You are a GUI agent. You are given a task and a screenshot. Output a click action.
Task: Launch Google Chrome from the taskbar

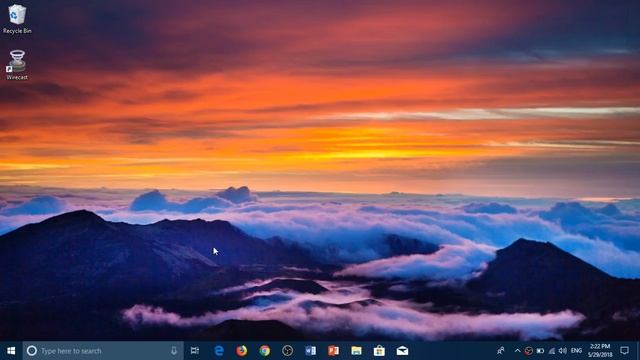point(264,351)
